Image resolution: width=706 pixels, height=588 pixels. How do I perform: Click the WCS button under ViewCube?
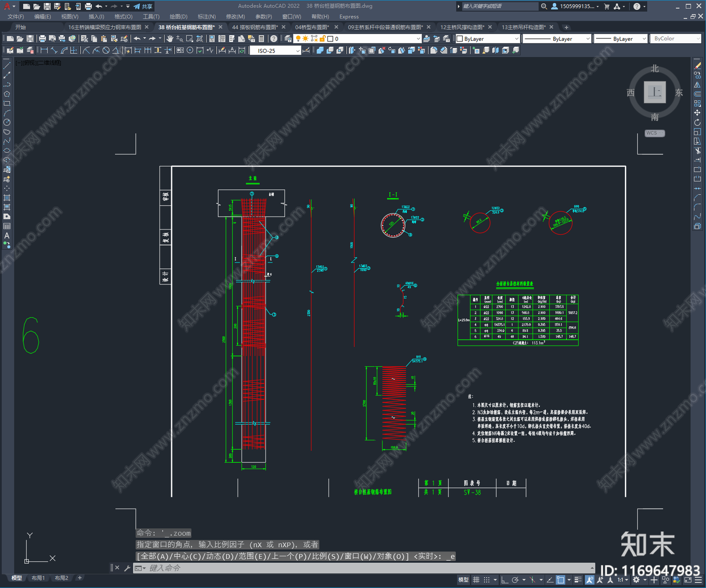654,133
